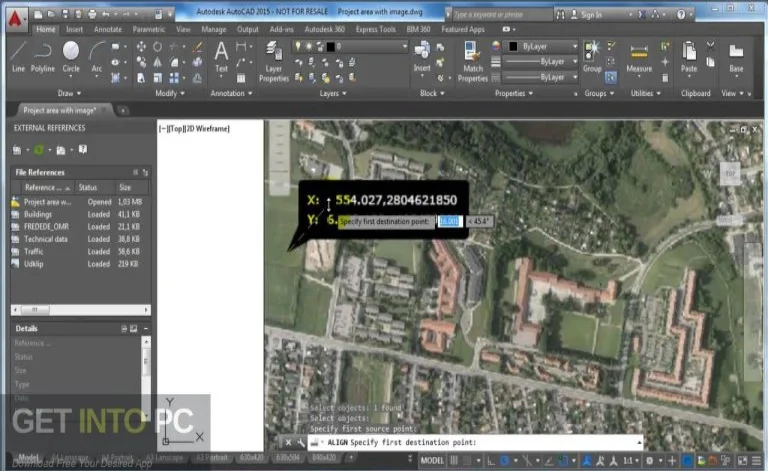Viewport: 768px width, 471px height.
Task: Select the Traffic reference row
Action: tap(78, 252)
